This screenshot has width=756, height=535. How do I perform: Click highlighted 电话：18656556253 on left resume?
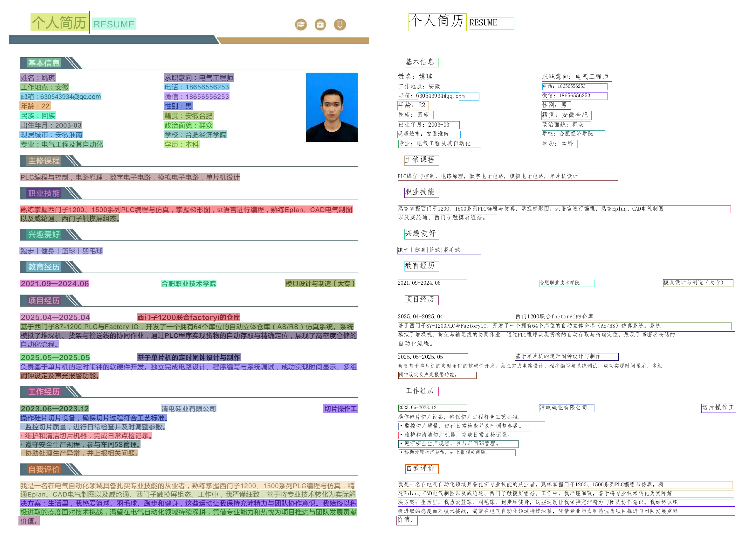click(x=196, y=87)
